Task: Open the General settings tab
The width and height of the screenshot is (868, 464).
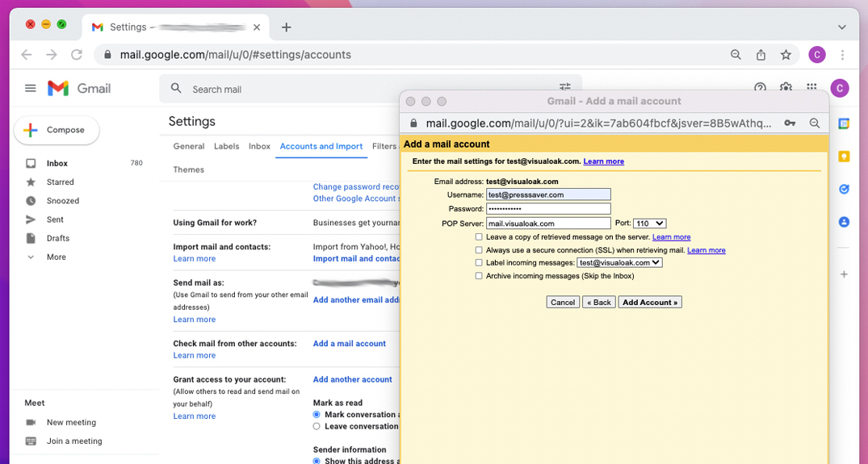Action: [189, 146]
